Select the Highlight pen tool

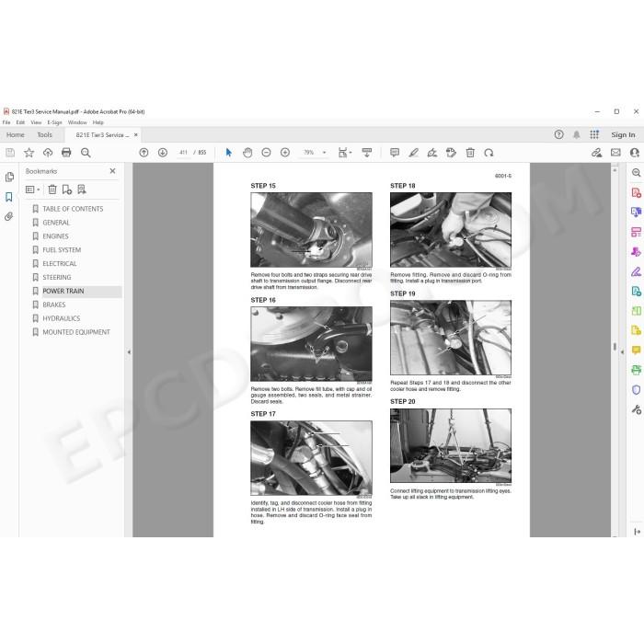[x=414, y=153]
